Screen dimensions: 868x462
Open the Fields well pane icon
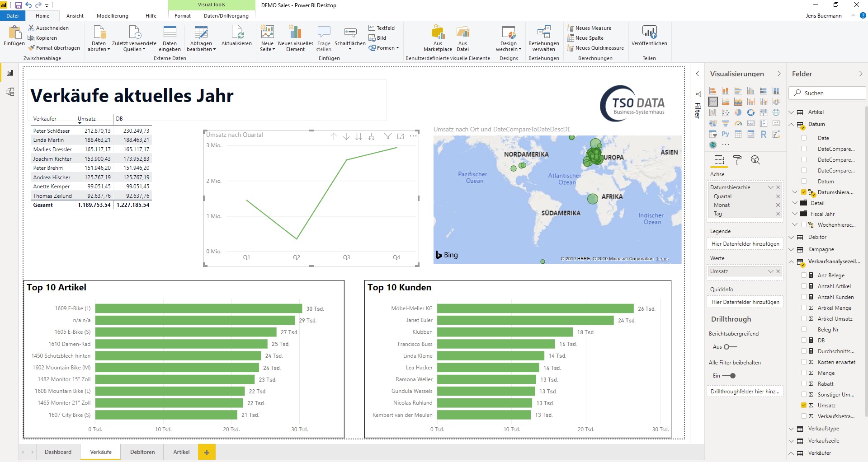pyautogui.click(x=719, y=160)
